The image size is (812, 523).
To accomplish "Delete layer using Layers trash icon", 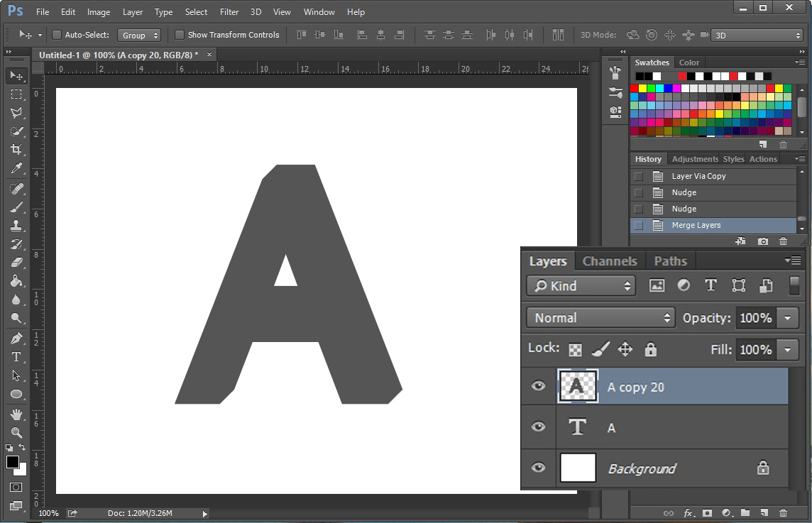I will (783, 512).
